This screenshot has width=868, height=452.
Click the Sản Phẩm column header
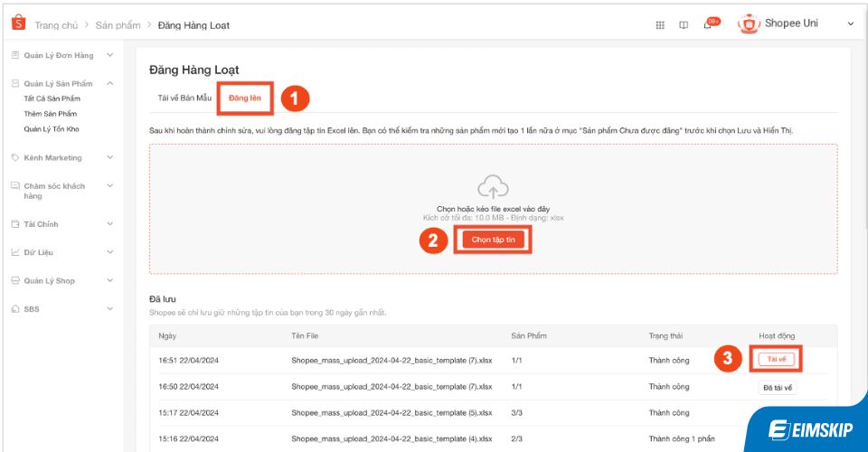[x=529, y=335]
